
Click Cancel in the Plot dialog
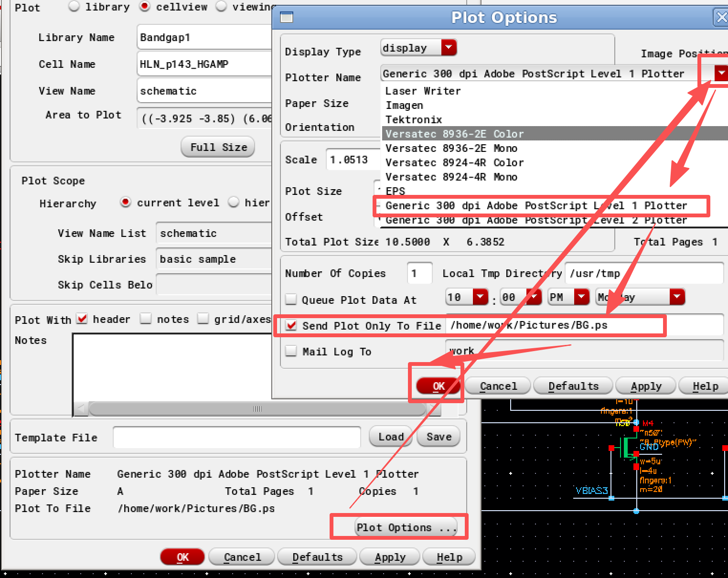[x=242, y=557]
